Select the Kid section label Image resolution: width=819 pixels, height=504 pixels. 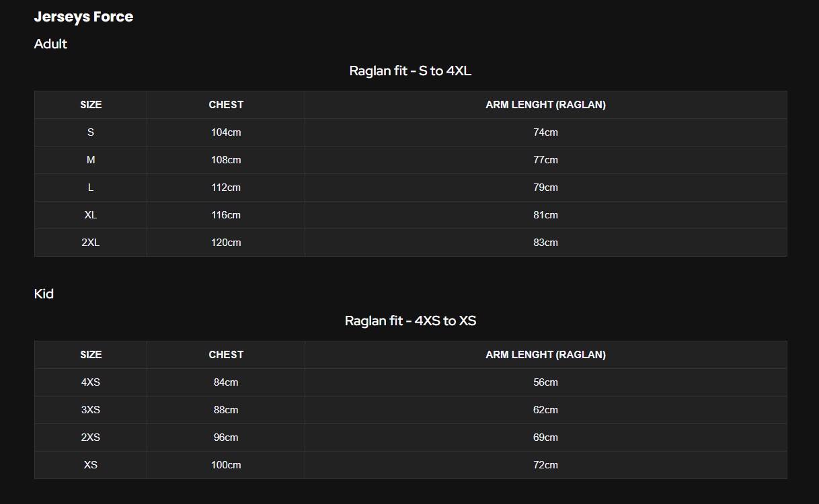pyautogui.click(x=44, y=294)
